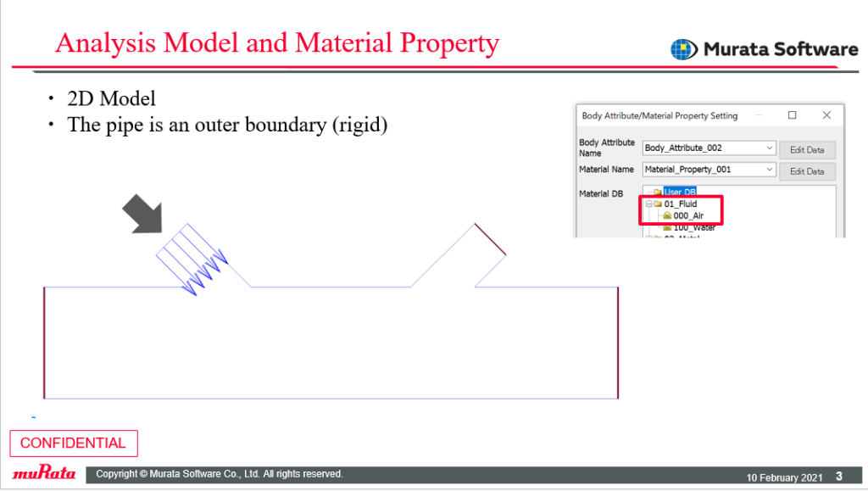Click the 000_Air material icon

(x=667, y=215)
